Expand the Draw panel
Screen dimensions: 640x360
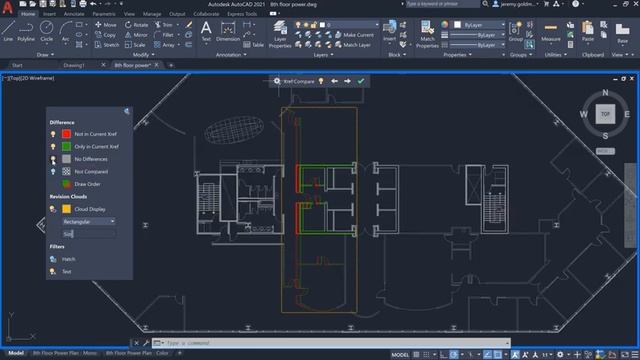coord(45,55)
